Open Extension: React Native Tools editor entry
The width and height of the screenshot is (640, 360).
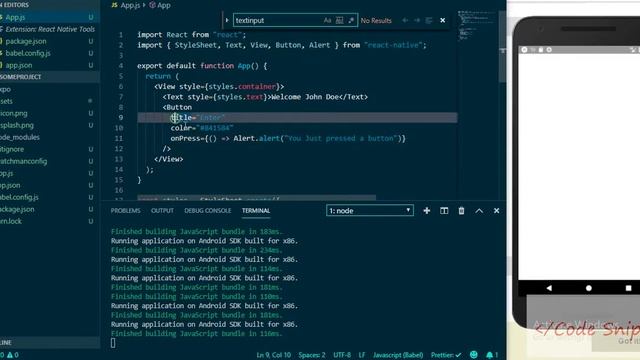49,29
